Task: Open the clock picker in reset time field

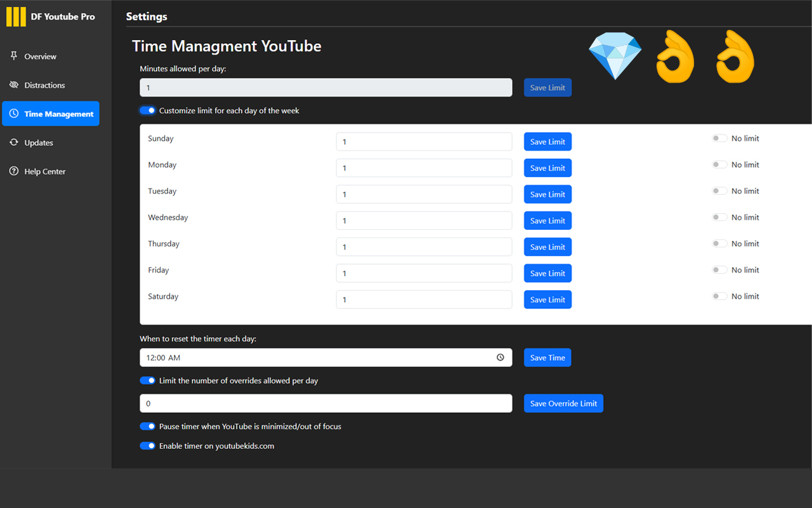Action: pos(501,358)
